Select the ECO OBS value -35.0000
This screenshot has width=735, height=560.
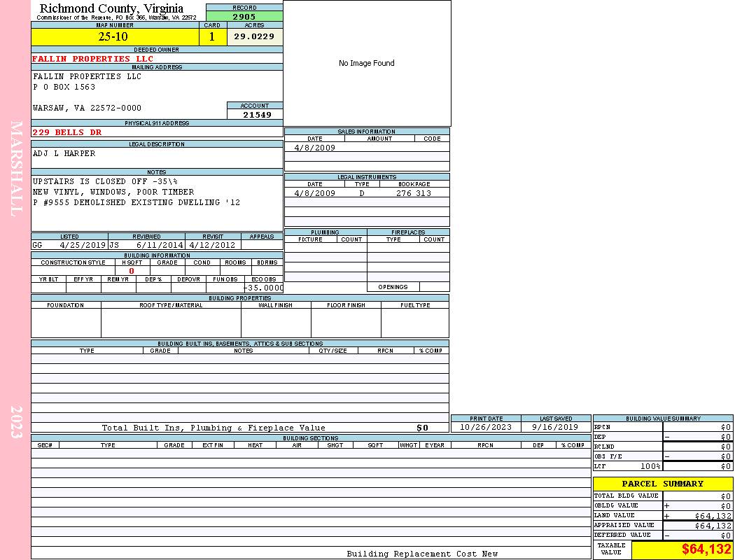263,288
